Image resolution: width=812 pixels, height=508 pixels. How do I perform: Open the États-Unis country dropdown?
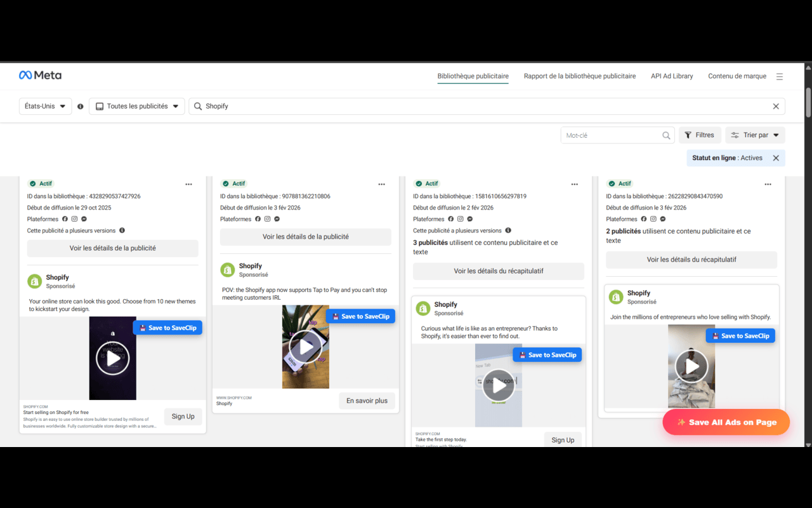tap(45, 107)
